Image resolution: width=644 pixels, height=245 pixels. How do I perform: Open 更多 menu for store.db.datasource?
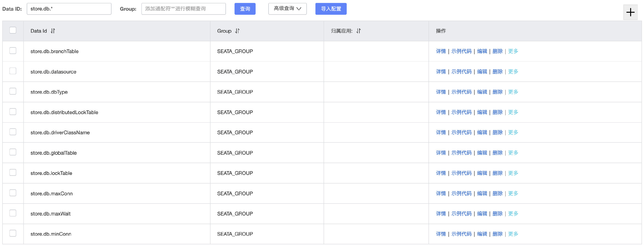(513, 72)
